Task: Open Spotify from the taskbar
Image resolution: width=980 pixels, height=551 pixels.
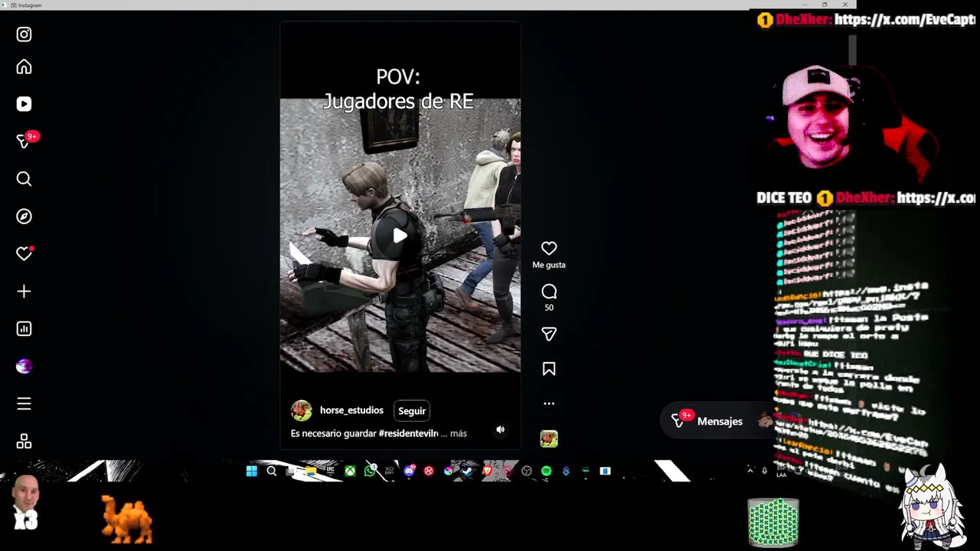Action: (546, 471)
